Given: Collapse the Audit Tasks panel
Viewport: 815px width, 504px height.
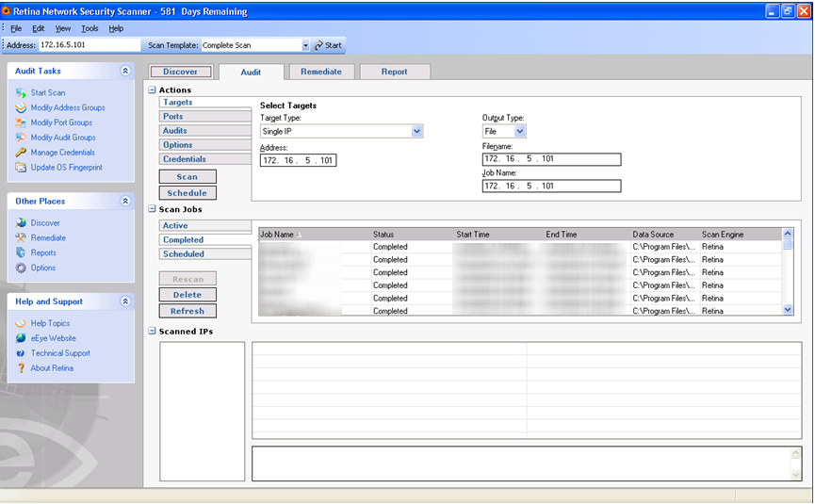Looking at the screenshot, I should pyautogui.click(x=125, y=71).
